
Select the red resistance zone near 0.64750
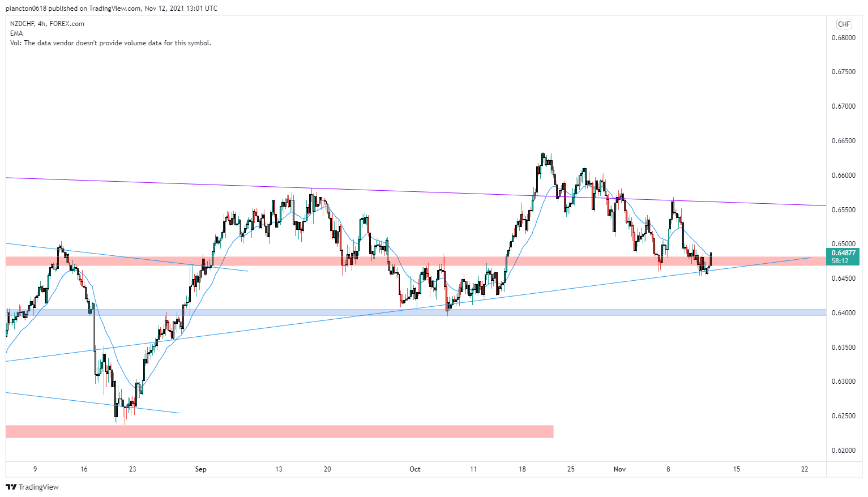pos(416,261)
